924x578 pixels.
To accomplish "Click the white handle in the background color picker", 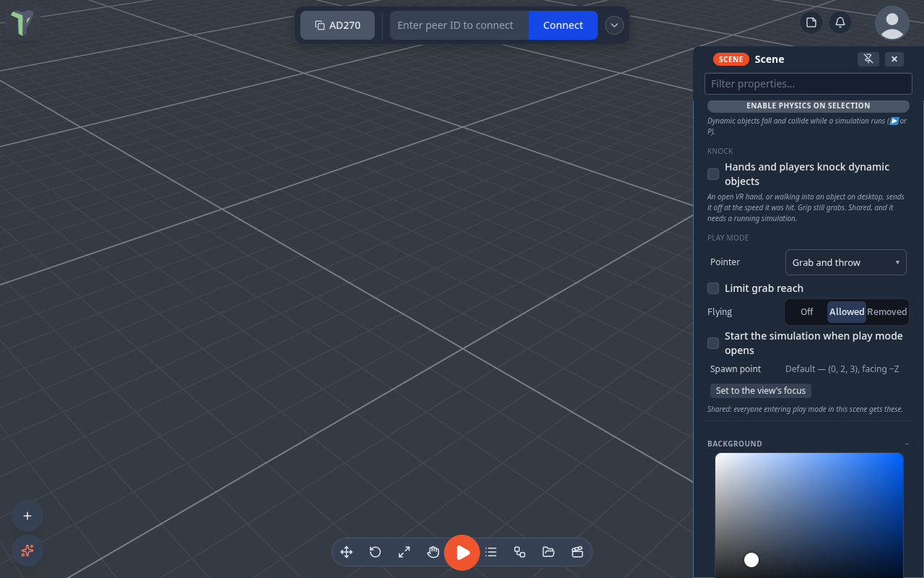I will [751, 560].
